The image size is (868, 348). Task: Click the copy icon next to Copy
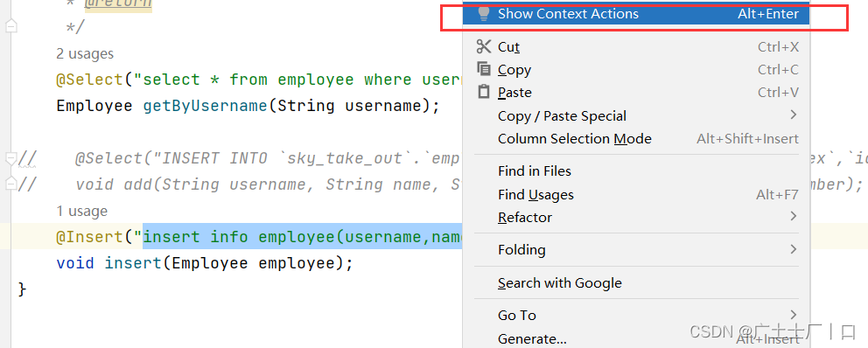tap(484, 69)
